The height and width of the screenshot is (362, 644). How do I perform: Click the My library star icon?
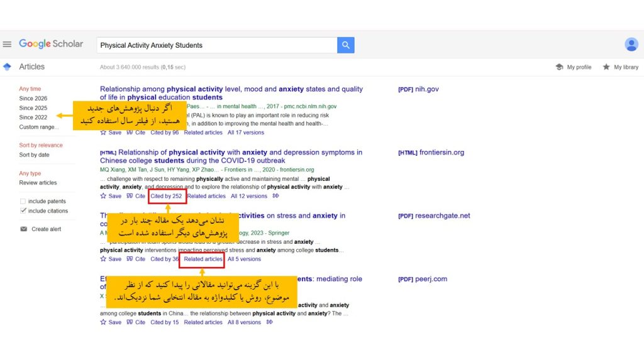click(606, 67)
